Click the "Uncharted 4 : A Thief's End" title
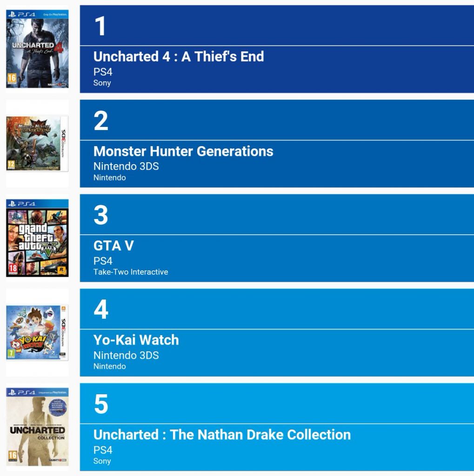The width and height of the screenshot is (474, 476). pos(179,56)
